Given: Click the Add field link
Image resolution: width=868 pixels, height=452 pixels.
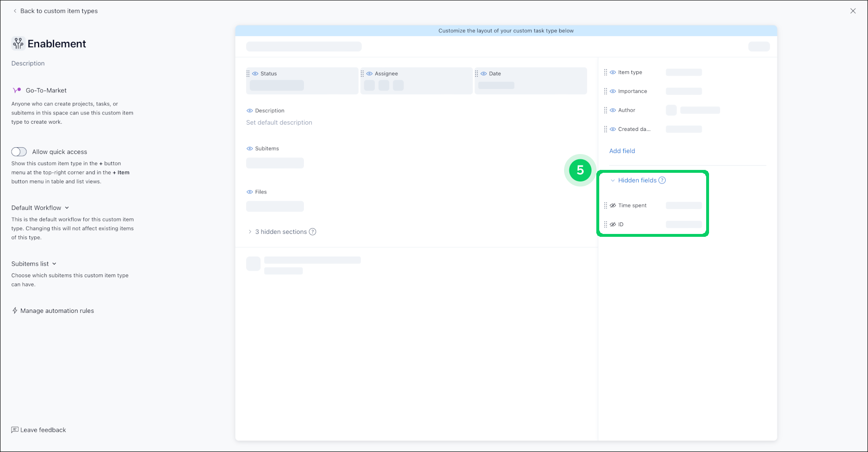Looking at the screenshot, I should (622, 151).
